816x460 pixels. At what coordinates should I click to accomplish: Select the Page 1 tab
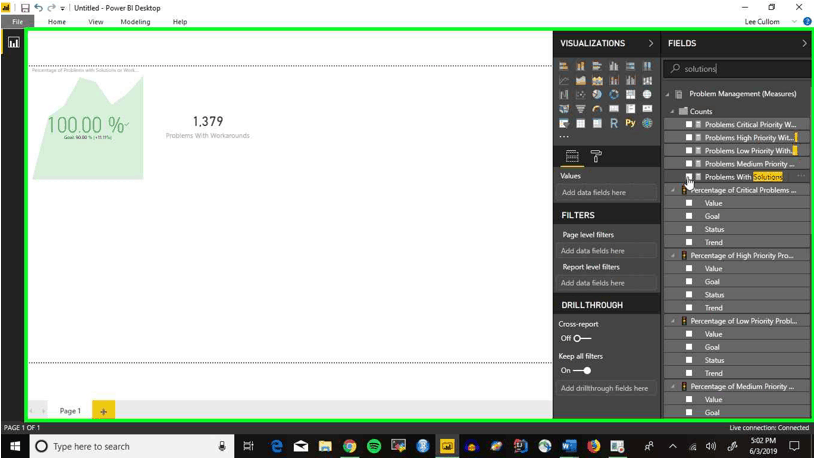pos(70,411)
